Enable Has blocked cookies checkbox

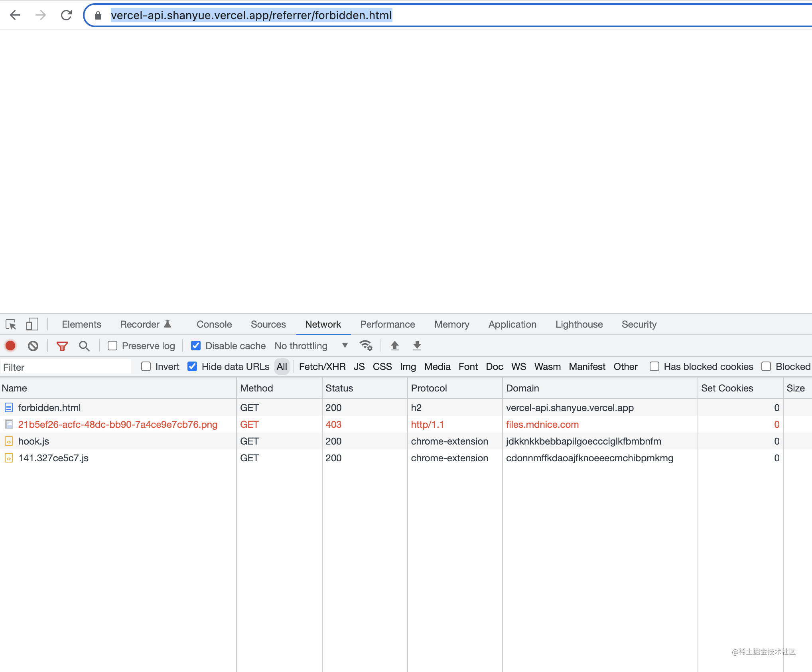(x=654, y=366)
